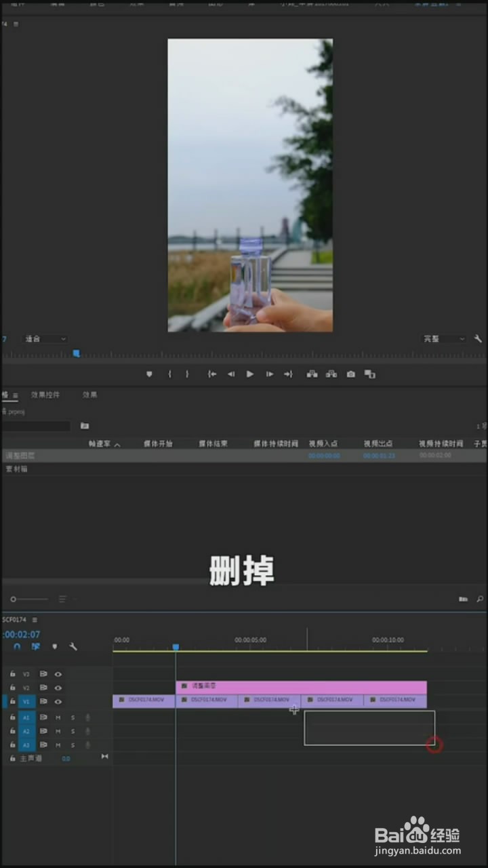The height and width of the screenshot is (868, 488).
Task: Move the program monitor playhead marker
Action: (x=76, y=353)
